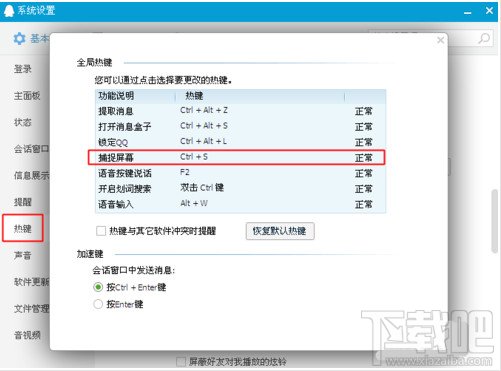
Task: Open the 声音 section in sidebar
Action: click(x=23, y=255)
